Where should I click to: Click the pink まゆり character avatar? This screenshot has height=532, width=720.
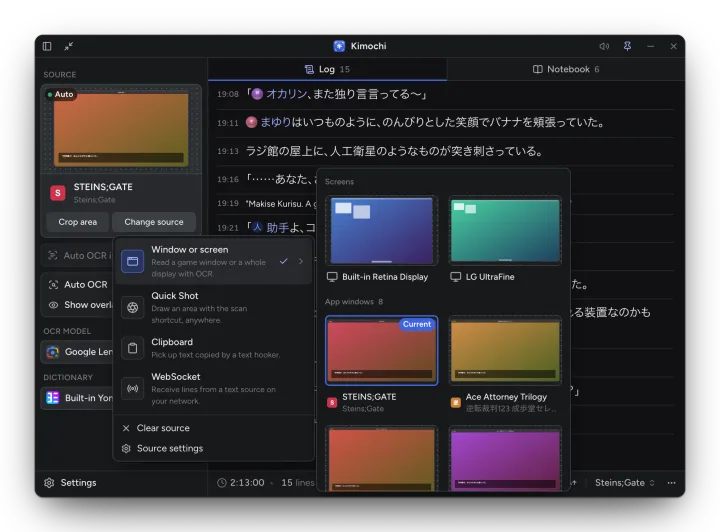point(251,123)
